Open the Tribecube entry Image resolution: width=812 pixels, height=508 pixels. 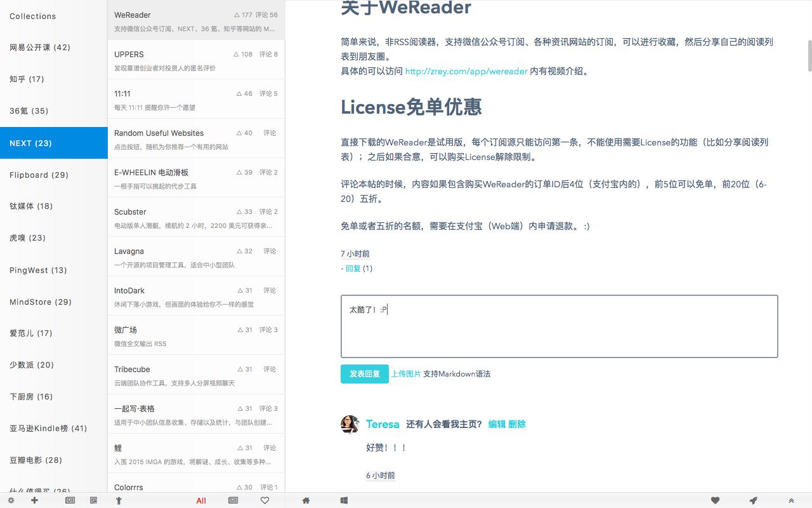pyautogui.click(x=196, y=375)
